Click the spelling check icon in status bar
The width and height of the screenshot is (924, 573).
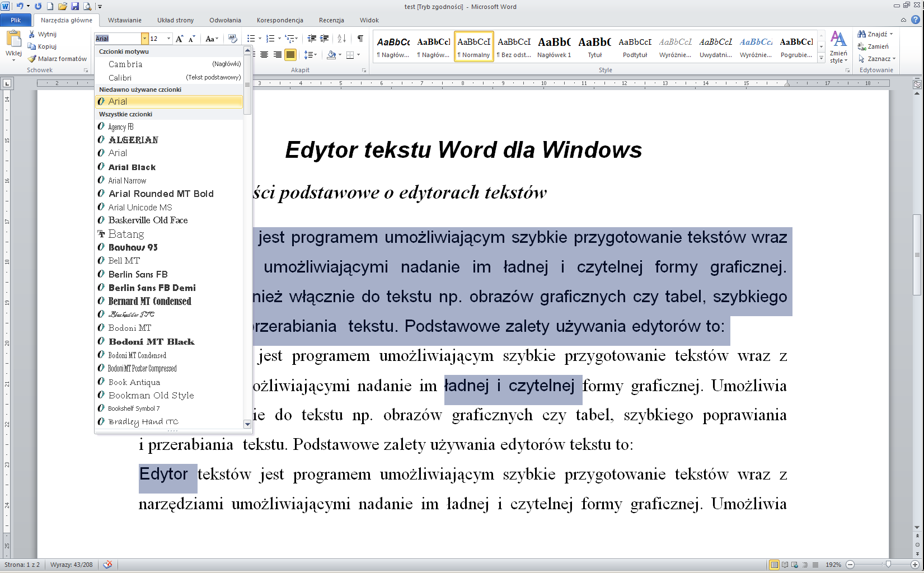(107, 565)
